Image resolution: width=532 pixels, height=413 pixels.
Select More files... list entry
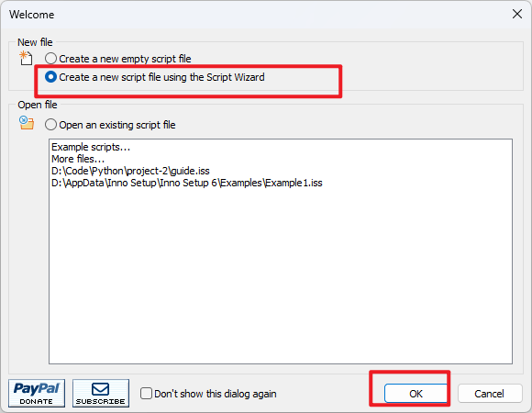78,159
